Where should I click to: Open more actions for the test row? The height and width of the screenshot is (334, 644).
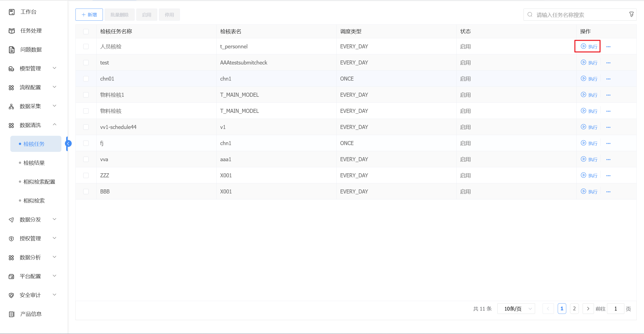608,63
